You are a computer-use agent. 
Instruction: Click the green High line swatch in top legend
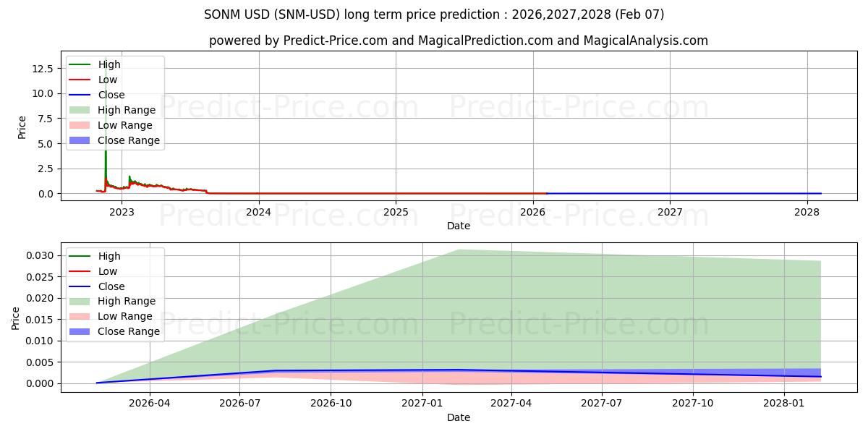coord(80,65)
